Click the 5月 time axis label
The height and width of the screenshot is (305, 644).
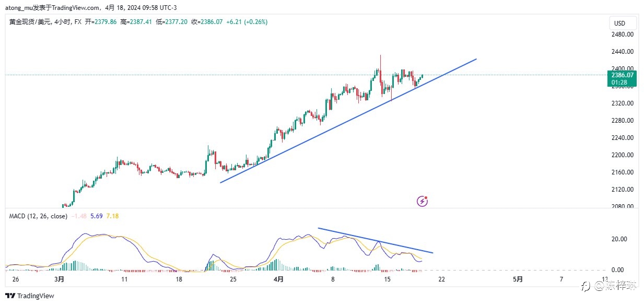coord(518,279)
